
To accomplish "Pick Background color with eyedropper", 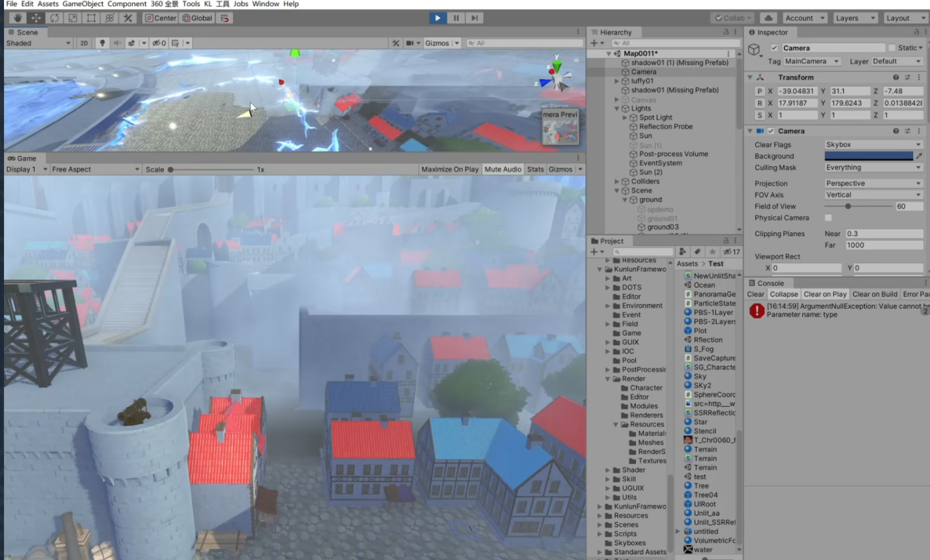I will (919, 156).
